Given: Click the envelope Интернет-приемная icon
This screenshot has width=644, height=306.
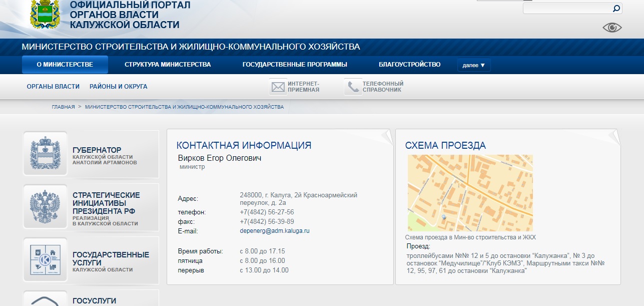Looking at the screenshot, I should tap(278, 87).
